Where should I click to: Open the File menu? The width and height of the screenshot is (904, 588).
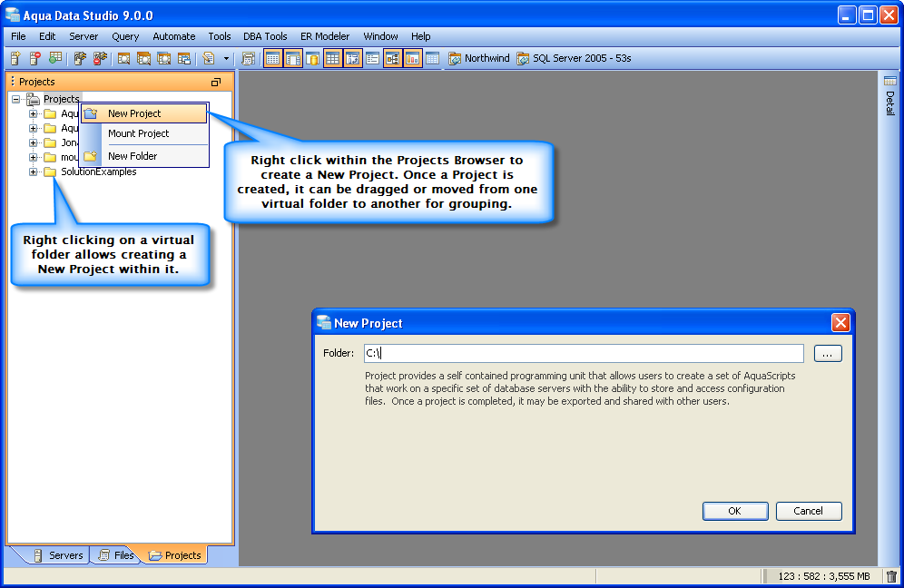coord(18,36)
